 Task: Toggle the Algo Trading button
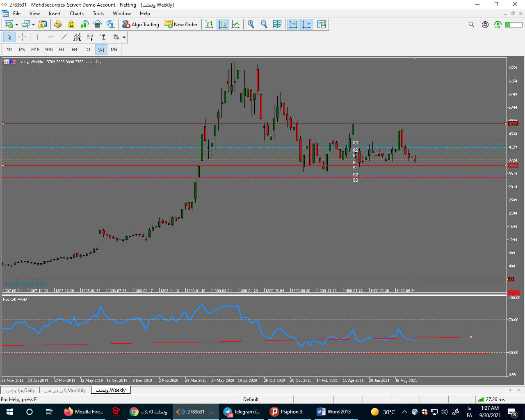click(x=141, y=25)
